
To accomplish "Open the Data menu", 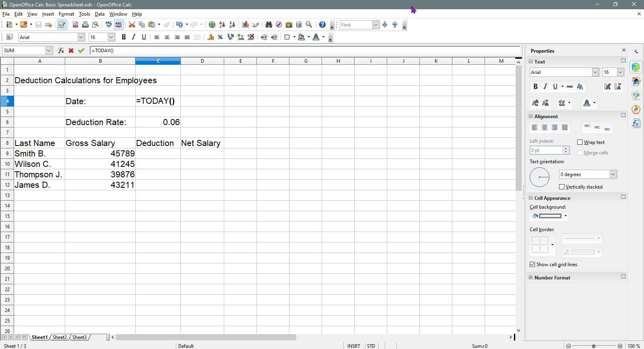I will click(x=99, y=14).
